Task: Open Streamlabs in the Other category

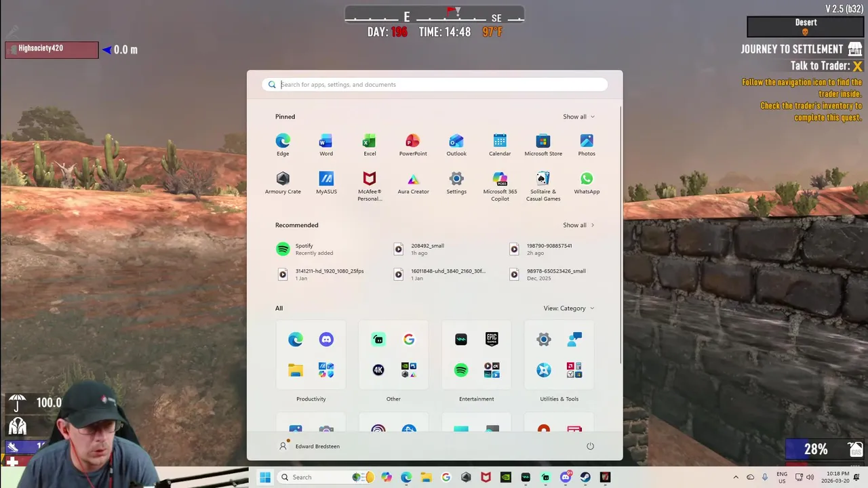Action: [378, 340]
